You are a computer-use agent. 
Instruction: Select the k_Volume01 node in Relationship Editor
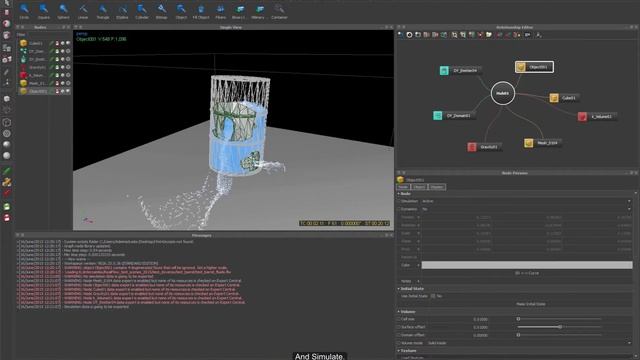597,117
